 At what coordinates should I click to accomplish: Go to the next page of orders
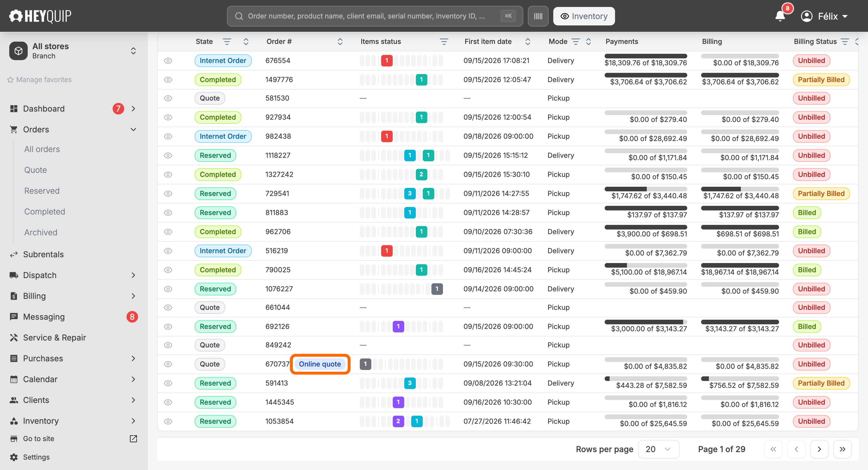pos(819,449)
